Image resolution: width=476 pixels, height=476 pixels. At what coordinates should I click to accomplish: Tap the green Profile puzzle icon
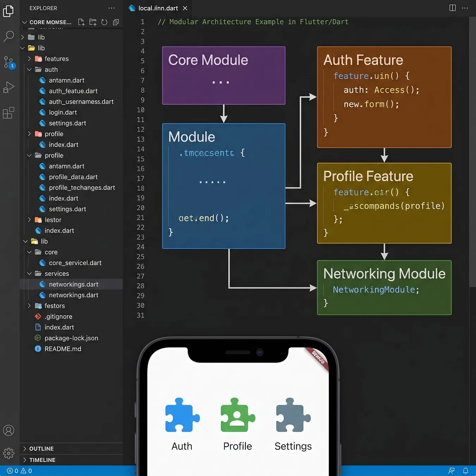(x=238, y=415)
